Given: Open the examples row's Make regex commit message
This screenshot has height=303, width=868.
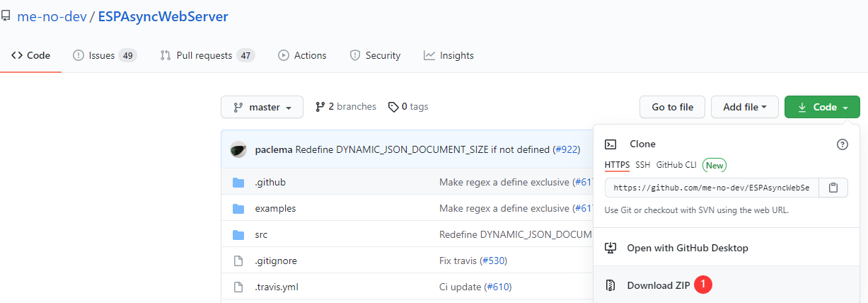Looking at the screenshot, I should point(504,208).
